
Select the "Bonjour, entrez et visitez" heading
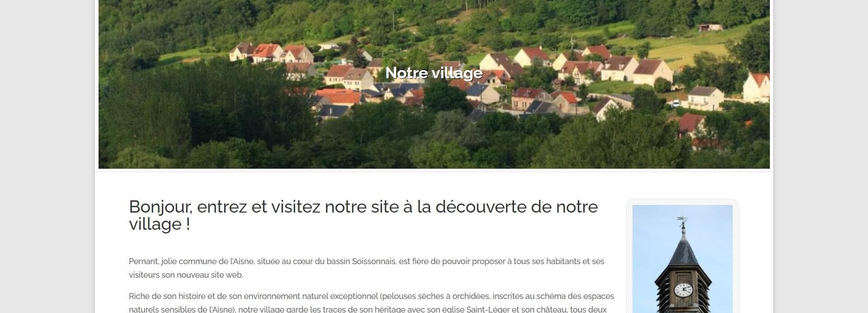click(363, 215)
